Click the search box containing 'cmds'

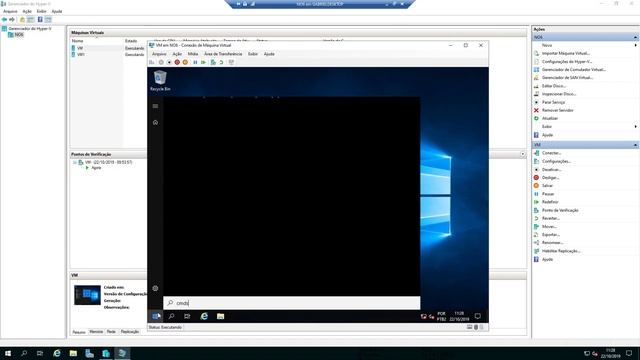291,303
